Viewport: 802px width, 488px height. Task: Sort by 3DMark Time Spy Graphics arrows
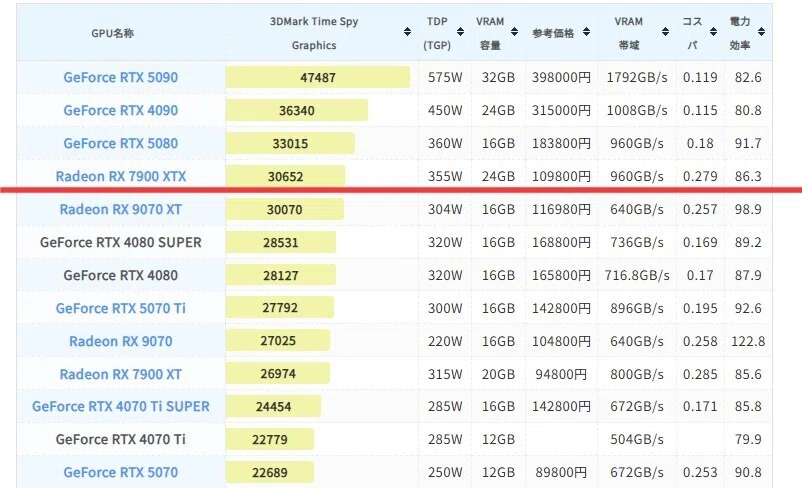click(x=407, y=32)
